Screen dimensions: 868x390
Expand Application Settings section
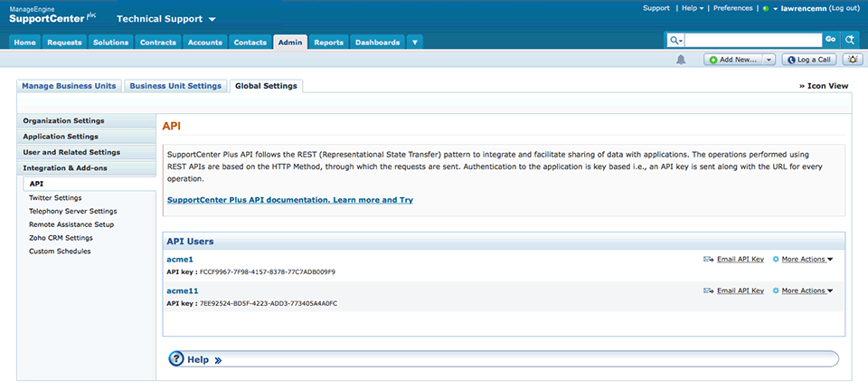pos(87,137)
